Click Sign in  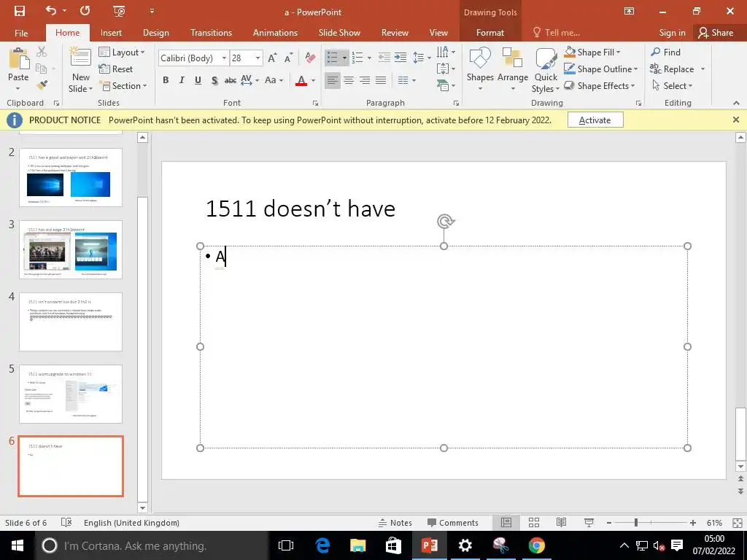click(x=672, y=32)
